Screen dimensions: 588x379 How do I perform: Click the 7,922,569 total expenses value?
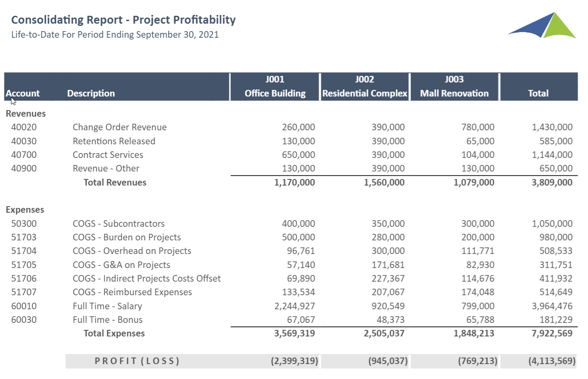(552, 333)
